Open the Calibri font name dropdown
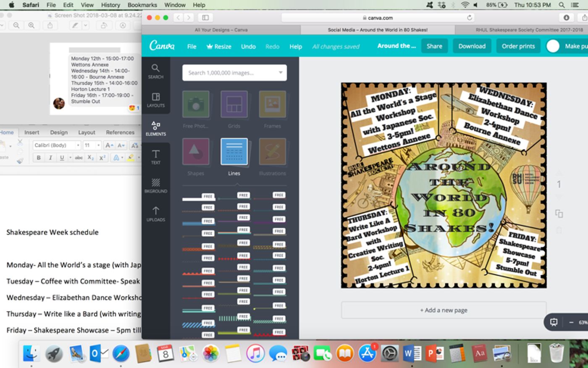This screenshot has height=368, width=588. [78, 145]
